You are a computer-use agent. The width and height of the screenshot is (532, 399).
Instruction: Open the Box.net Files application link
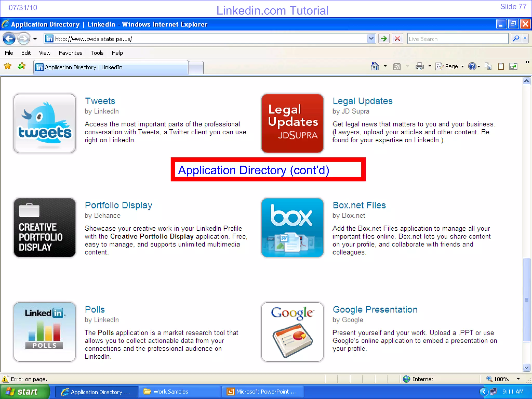point(359,205)
